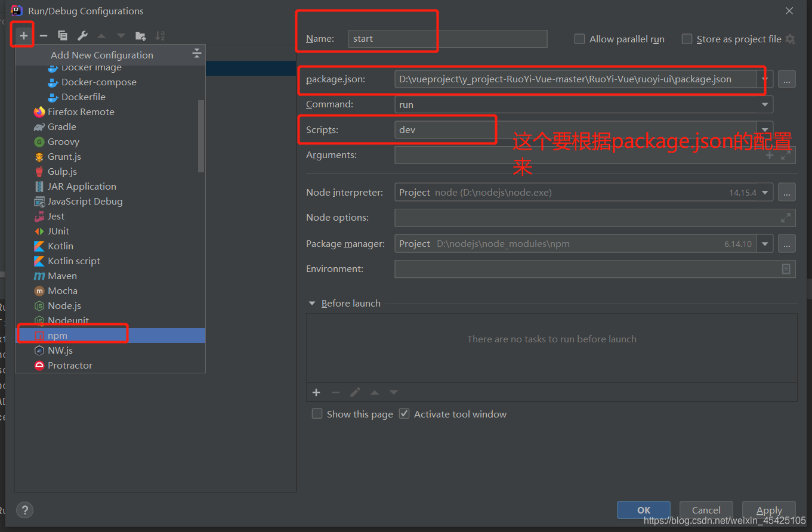Open the Command dropdown
Screen dimensions: 812x532
[765, 104]
